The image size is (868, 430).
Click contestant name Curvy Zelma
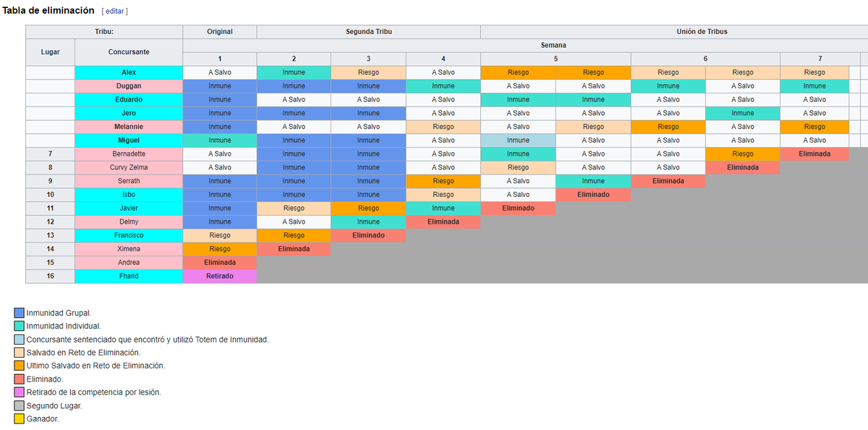point(129,167)
